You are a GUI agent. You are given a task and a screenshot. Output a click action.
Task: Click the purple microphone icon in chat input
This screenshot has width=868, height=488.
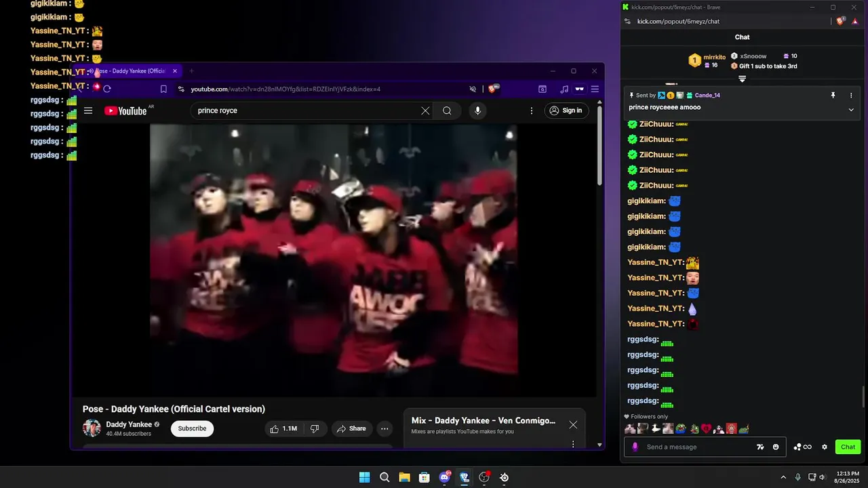tap(635, 447)
